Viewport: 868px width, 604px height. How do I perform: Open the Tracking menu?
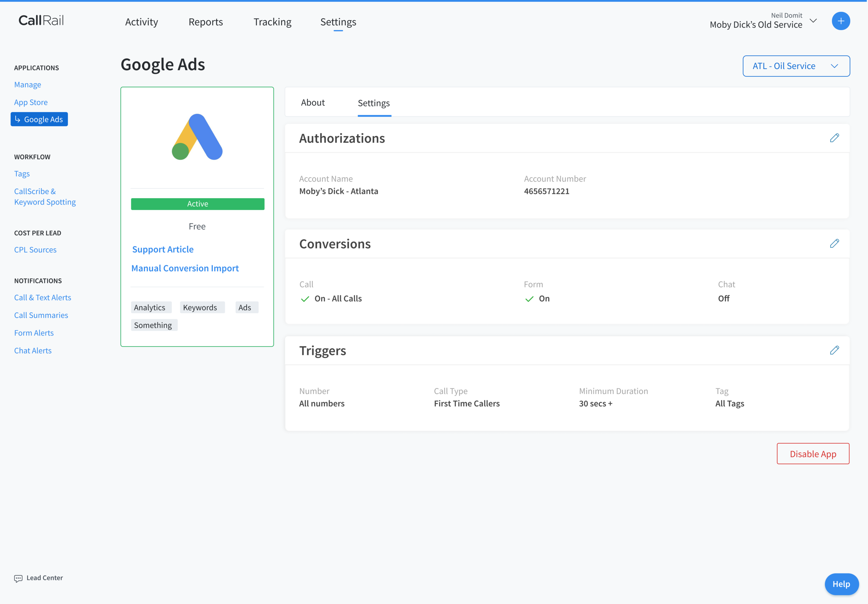pos(272,22)
